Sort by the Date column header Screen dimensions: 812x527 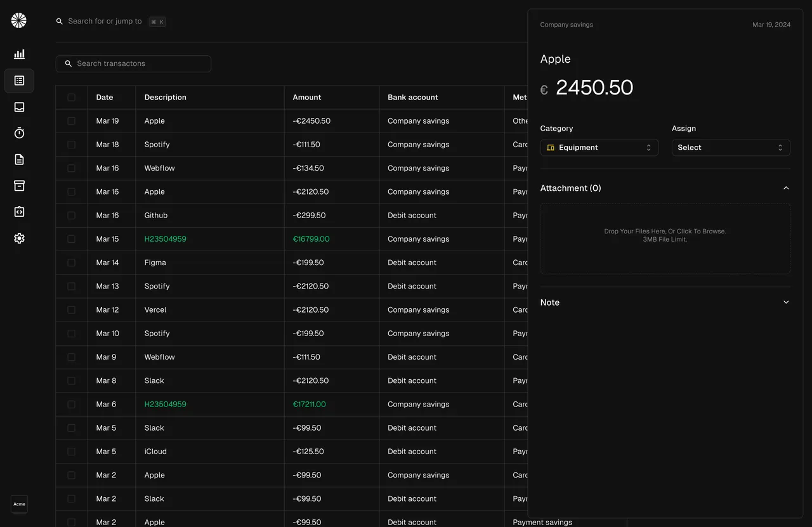click(105, 97)
